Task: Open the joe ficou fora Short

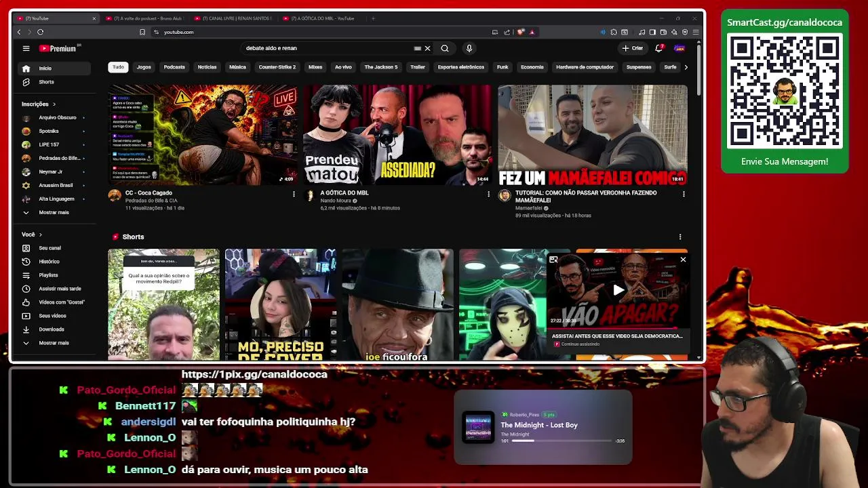Action: click(397, 304)
